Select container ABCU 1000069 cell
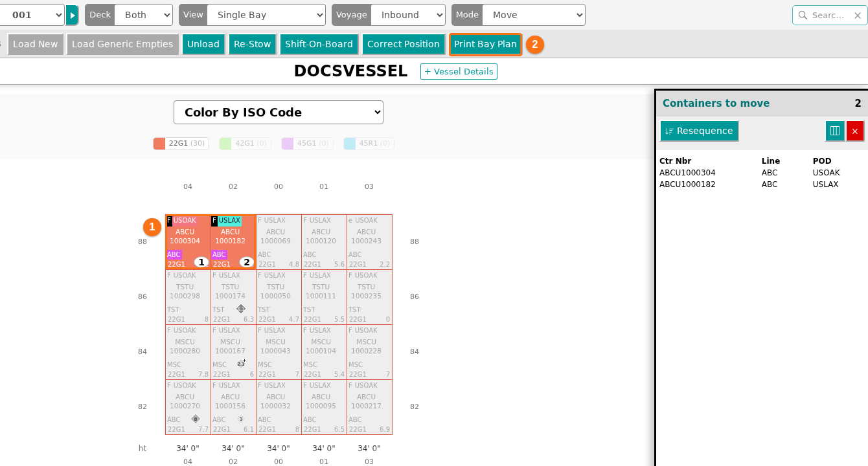Screen dimensions: 868x466 point(279,242)
